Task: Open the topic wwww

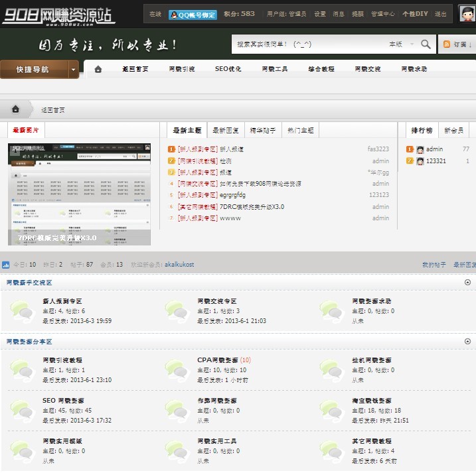Action: click(x=230, y=218)
